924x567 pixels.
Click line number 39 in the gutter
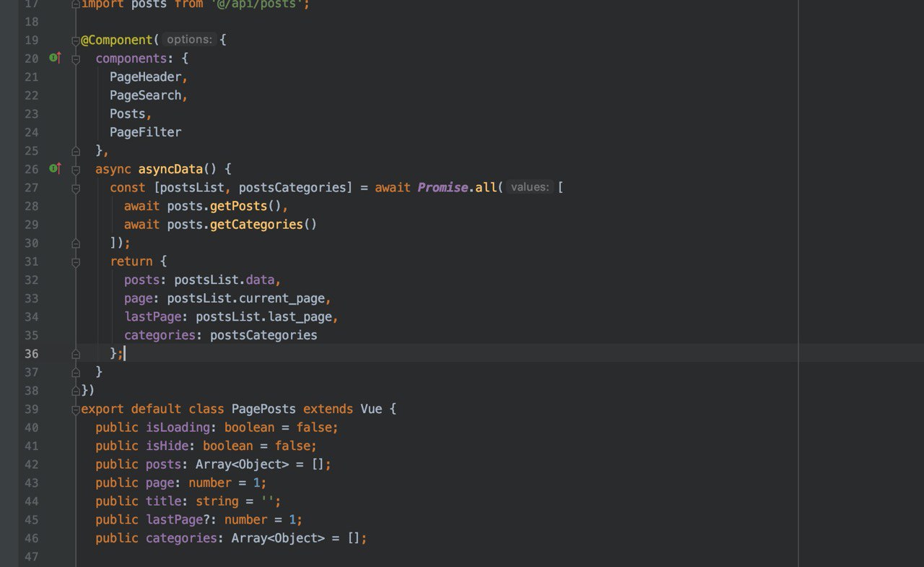point(31,409)
